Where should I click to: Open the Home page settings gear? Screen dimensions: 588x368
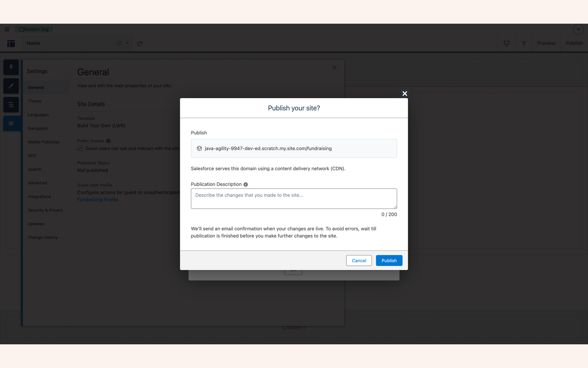119,43
